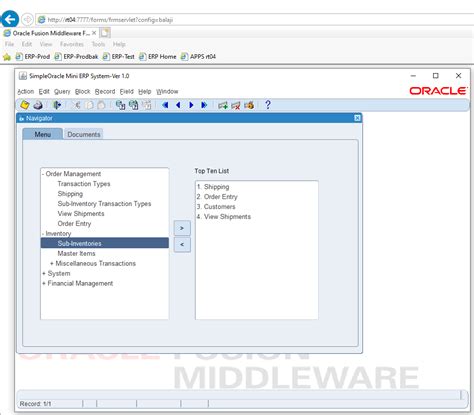
Task: Remove item from Top Ten List button
Action: tap(182, 245)
